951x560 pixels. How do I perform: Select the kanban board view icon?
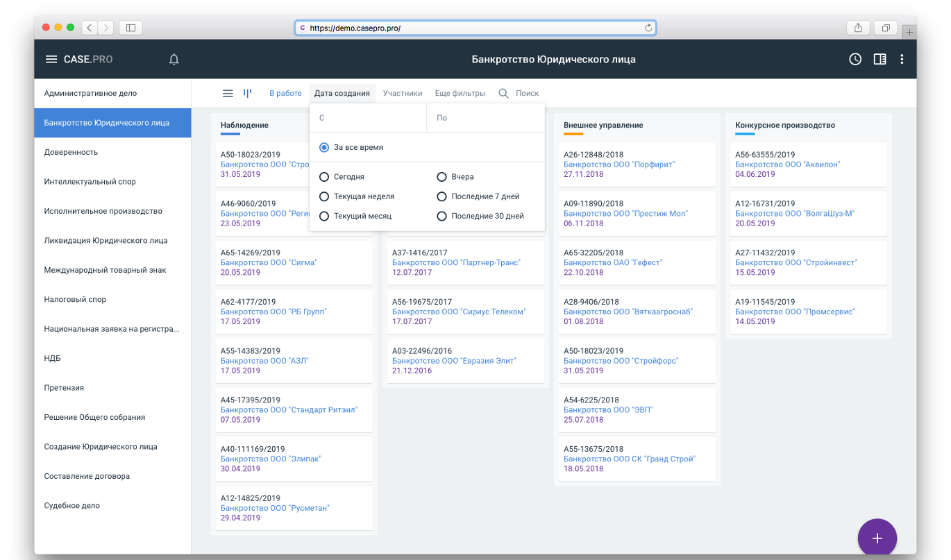coord(247,93)
